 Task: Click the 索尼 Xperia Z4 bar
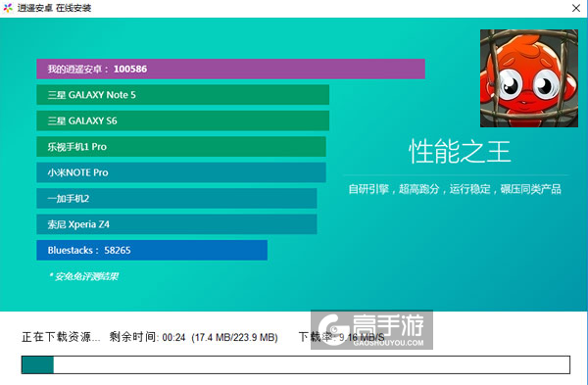[x=176, y=224]
